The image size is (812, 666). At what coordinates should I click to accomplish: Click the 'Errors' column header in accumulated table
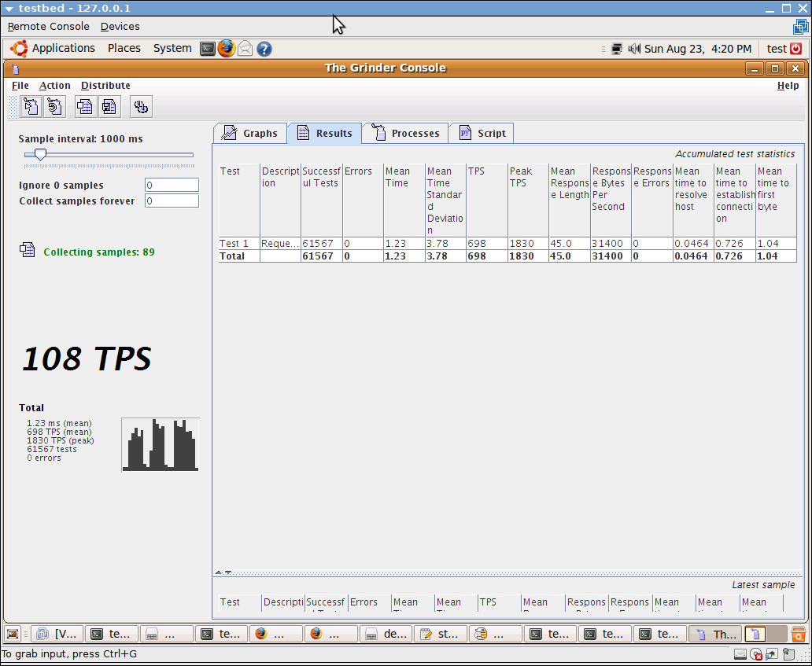pos(363,201)
